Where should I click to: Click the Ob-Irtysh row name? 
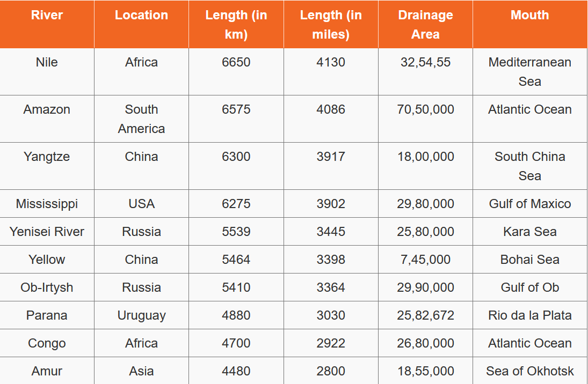(x=47, y=287)
